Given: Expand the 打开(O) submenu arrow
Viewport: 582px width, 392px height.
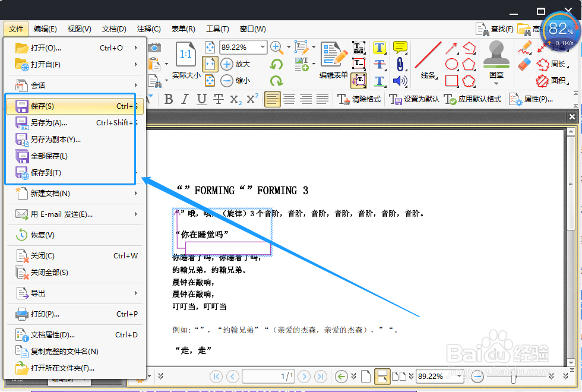Looking at the screenshot, I should (x=136, y=48).
